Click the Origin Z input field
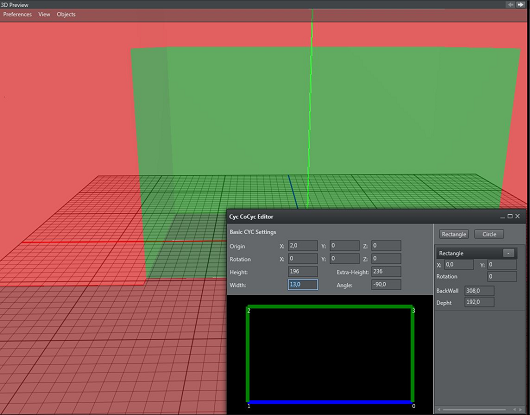 click(x=386, y=246)
